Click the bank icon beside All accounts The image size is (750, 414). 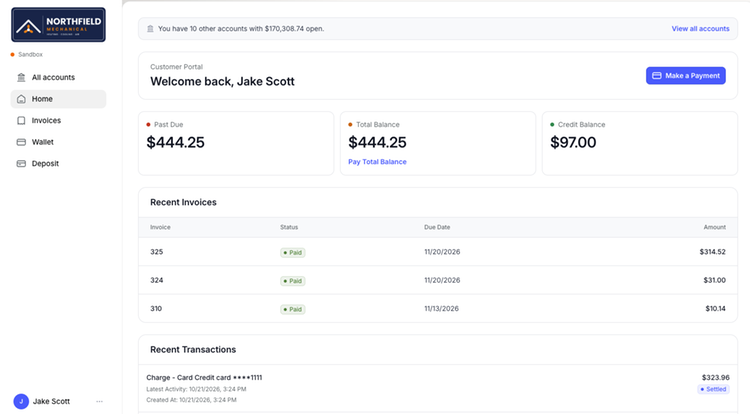click(x=21, y=77)
